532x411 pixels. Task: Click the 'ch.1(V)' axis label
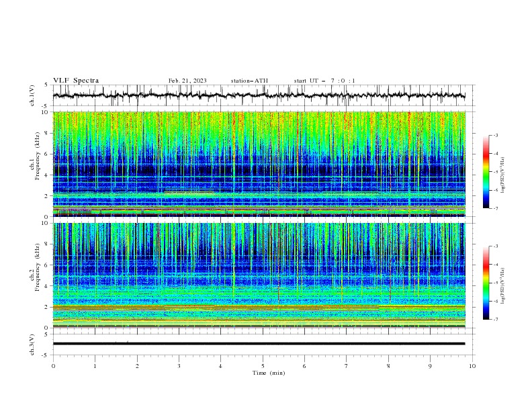[32, 95]
